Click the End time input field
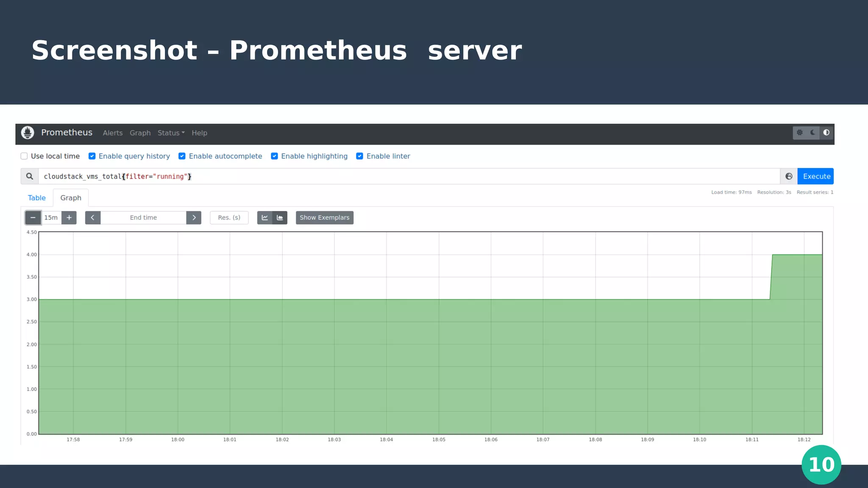 [143, 218]
